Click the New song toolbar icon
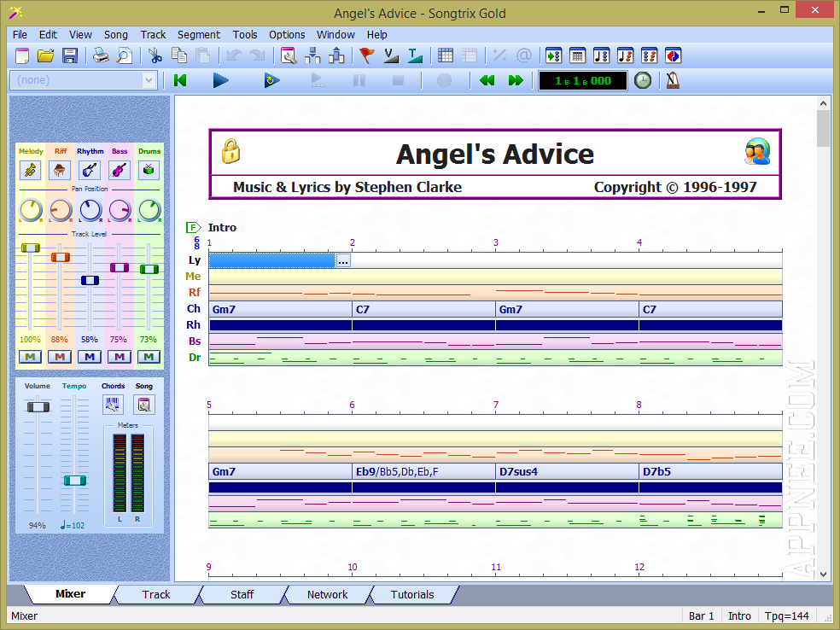 (x=22, y=55)
